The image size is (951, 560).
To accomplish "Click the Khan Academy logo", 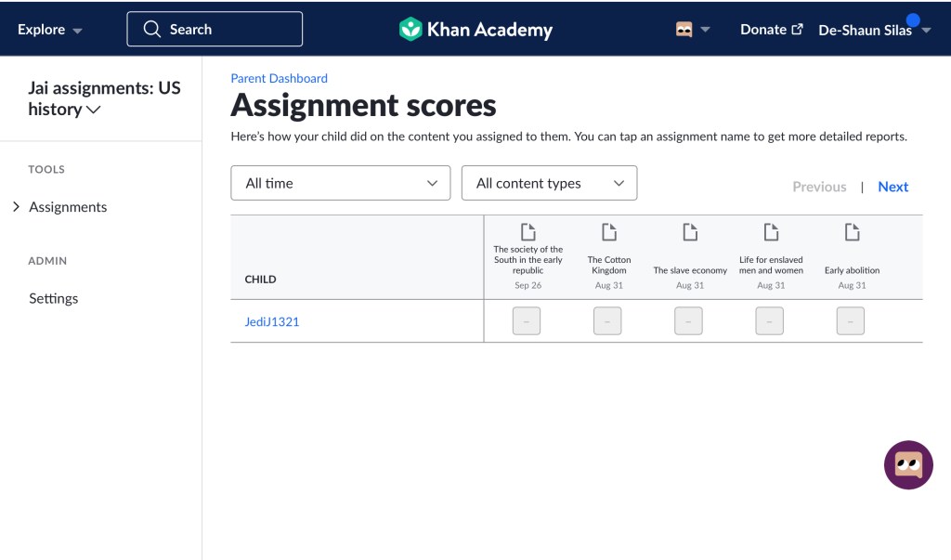I will (475, 30).
